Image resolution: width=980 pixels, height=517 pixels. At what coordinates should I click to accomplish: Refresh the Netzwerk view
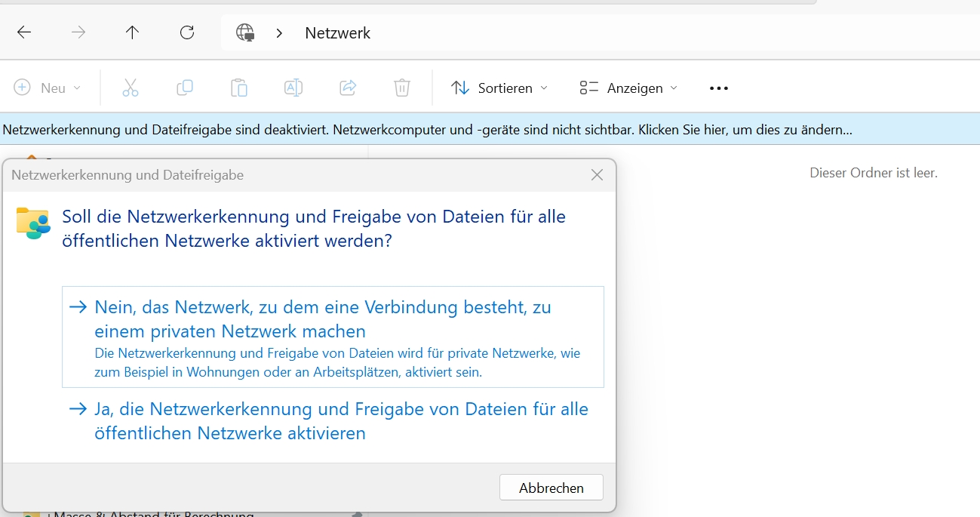187,32
